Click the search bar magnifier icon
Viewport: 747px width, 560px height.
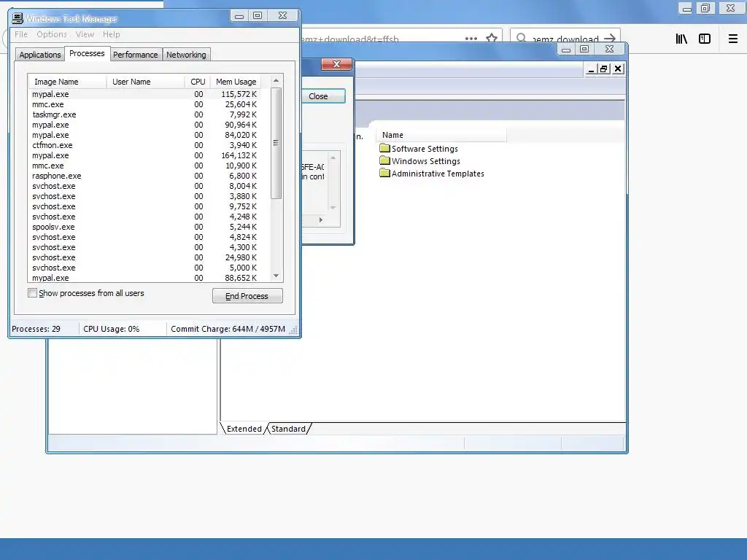(522, 38)
